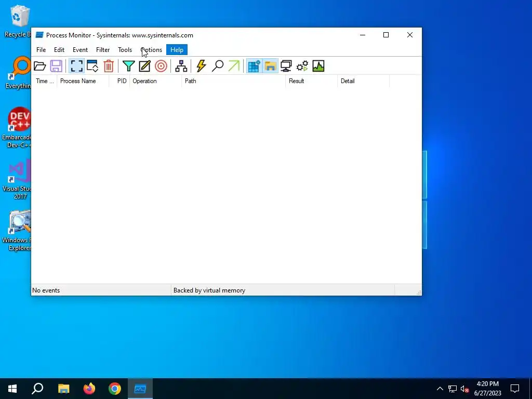Open the File menu

pyautogui.click(x=41, y=50)
